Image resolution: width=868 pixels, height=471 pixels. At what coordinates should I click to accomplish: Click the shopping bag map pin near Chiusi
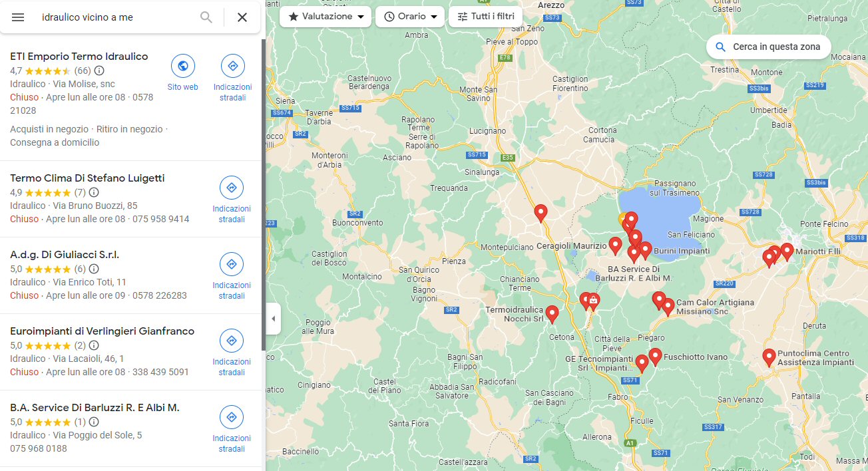593,301
